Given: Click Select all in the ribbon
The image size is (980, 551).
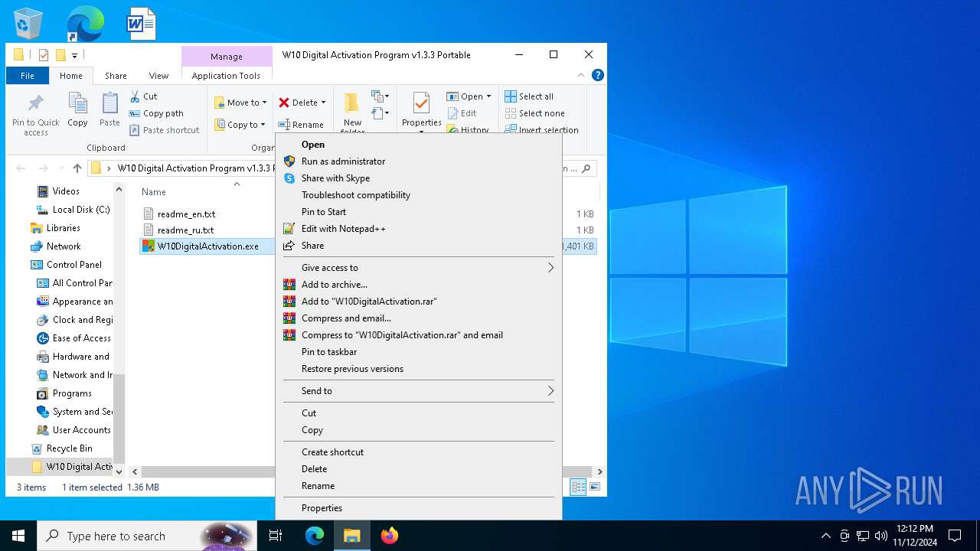Looking at the screenshot, I should tap(529, 96).
